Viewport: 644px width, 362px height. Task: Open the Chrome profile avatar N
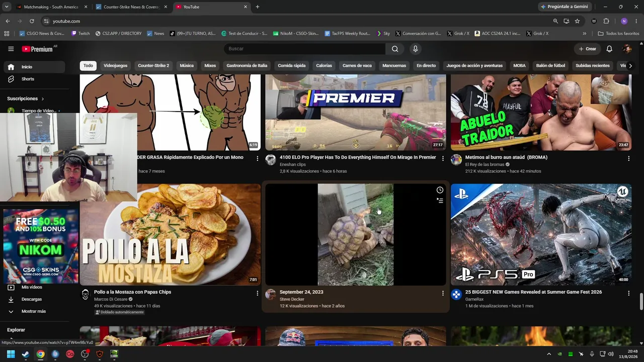624,21
